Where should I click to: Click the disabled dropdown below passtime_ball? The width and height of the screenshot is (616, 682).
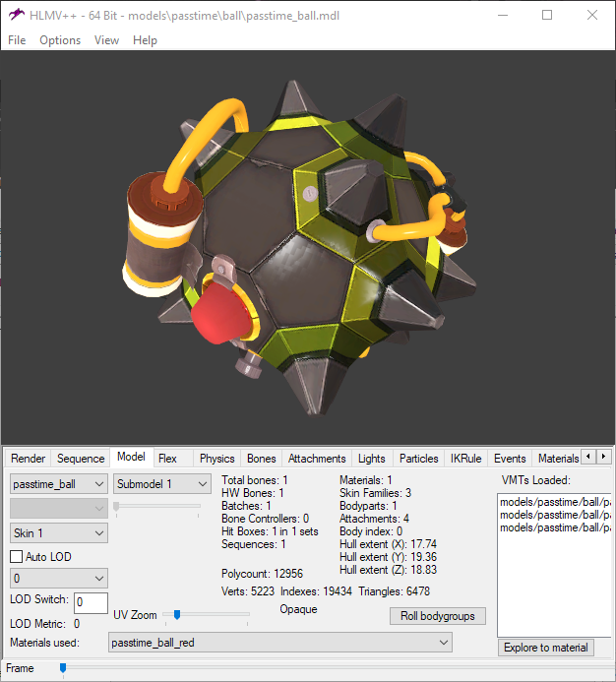click(59, 508)
